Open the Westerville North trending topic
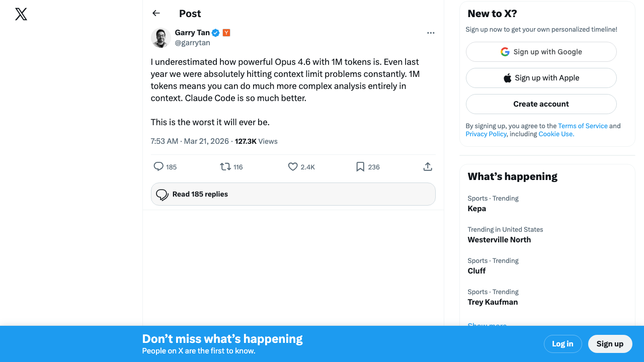 click(499, 240)
